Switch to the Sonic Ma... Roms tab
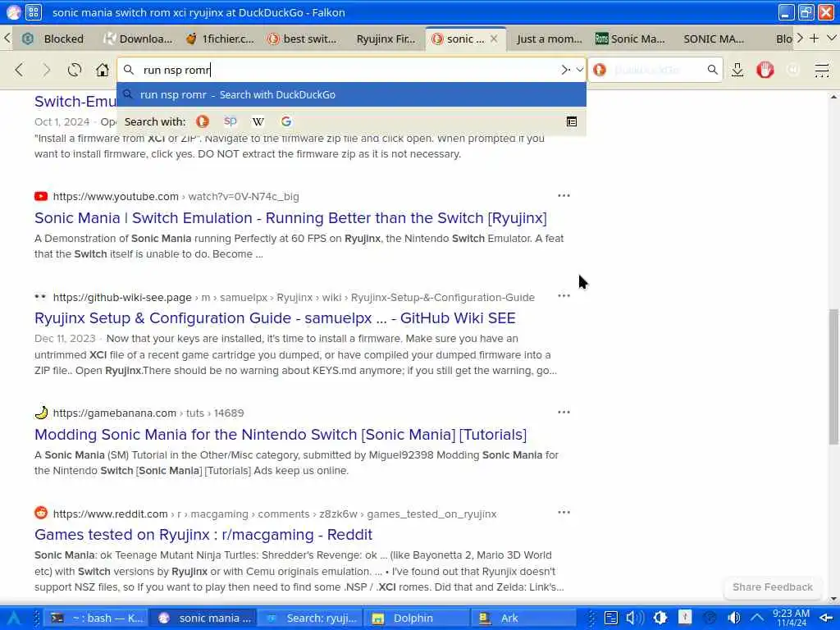840x630 pixels. pyautogui.click(x=631, y=39)
